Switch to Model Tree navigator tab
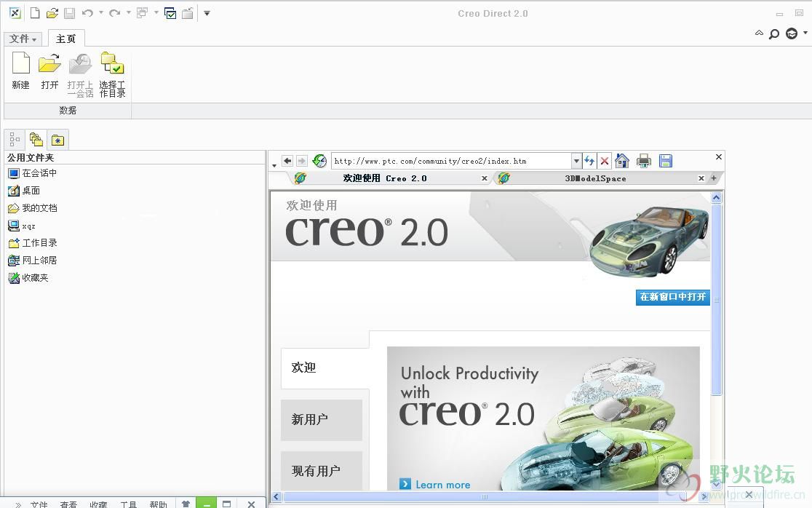Screen dimensions: 812x508 point(15,139)
